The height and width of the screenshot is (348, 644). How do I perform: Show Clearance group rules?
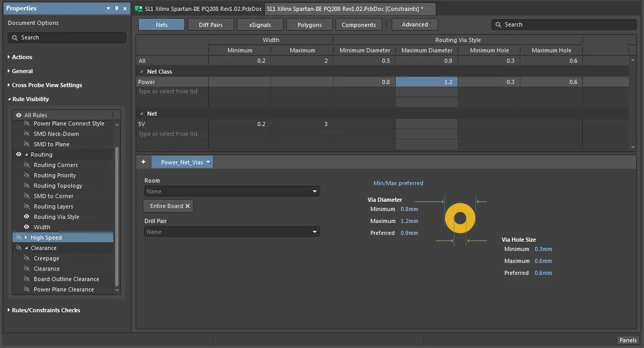[19, 248]
